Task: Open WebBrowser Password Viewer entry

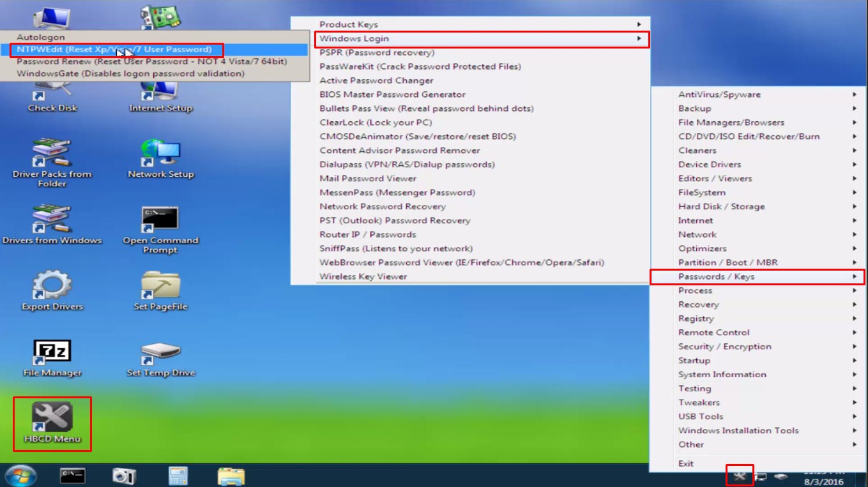Action: [470, 262]
